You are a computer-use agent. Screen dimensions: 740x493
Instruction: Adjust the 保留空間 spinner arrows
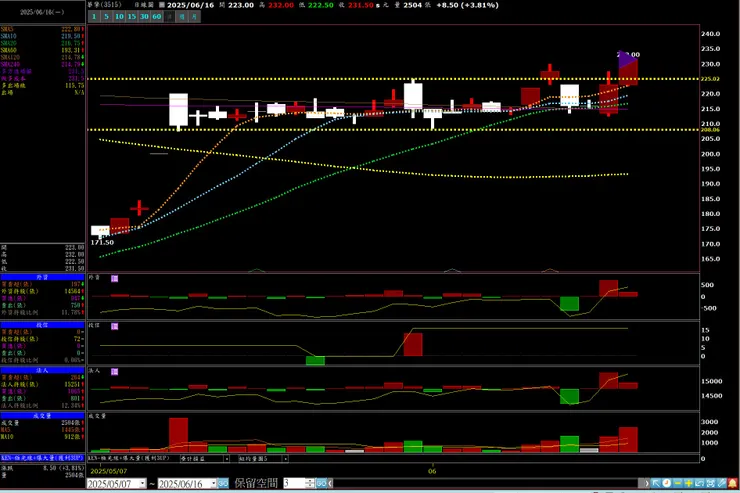tap(310, 484)
